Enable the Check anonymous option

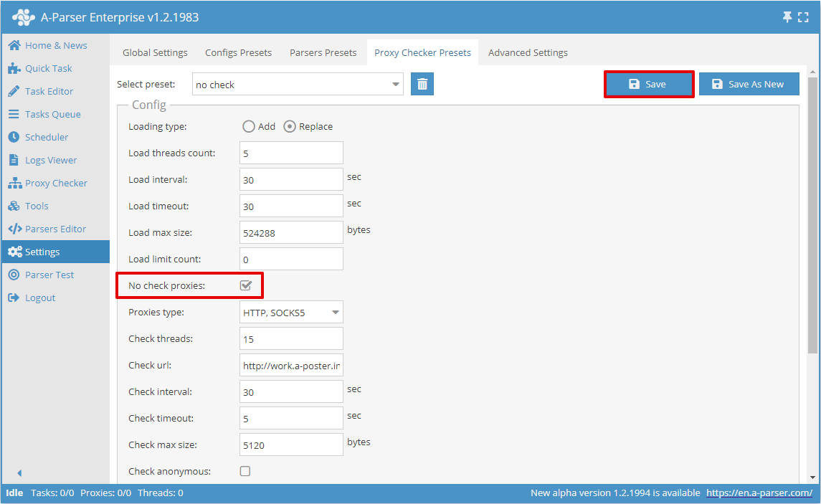pos(245,471)
